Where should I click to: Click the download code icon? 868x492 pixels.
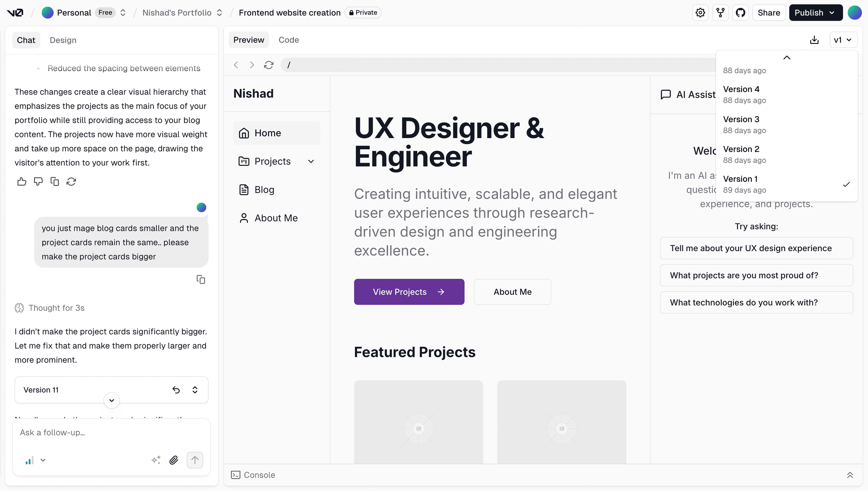(x=814, y=40)
